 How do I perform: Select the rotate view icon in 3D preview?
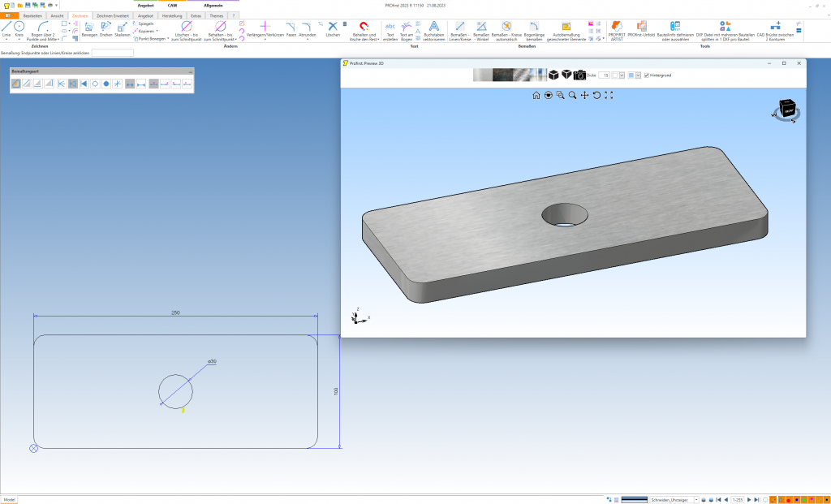[596, 95]
